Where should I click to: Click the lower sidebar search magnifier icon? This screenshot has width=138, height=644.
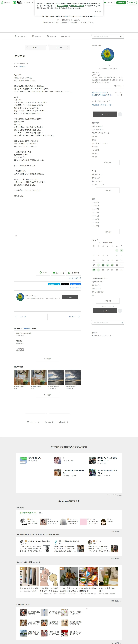point(122,323)
